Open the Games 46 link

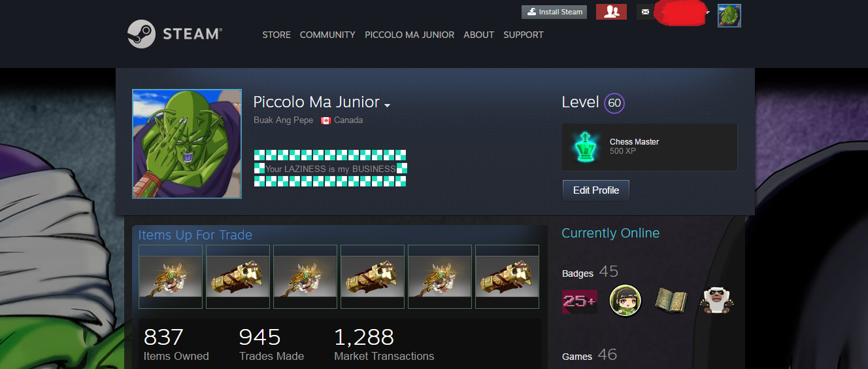pos(590,355)
